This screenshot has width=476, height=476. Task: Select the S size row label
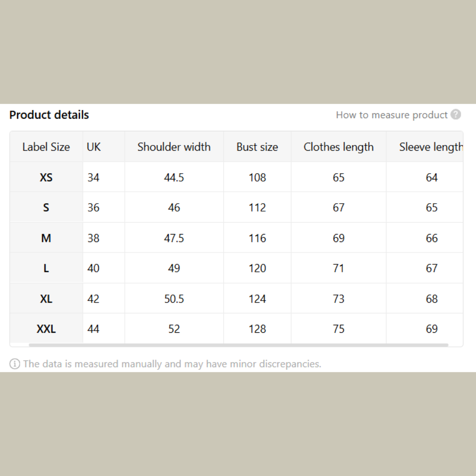pos(46,208)
